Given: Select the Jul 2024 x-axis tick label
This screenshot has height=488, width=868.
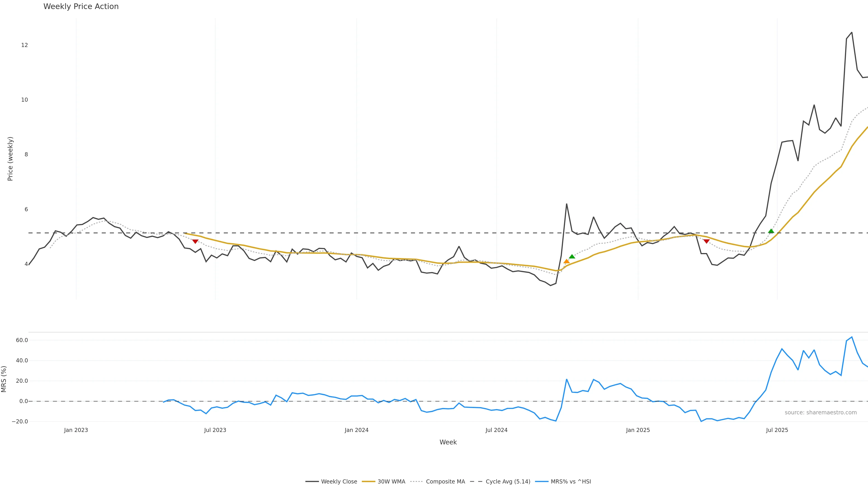Looking at the screenshot, I should click(496, 430).
